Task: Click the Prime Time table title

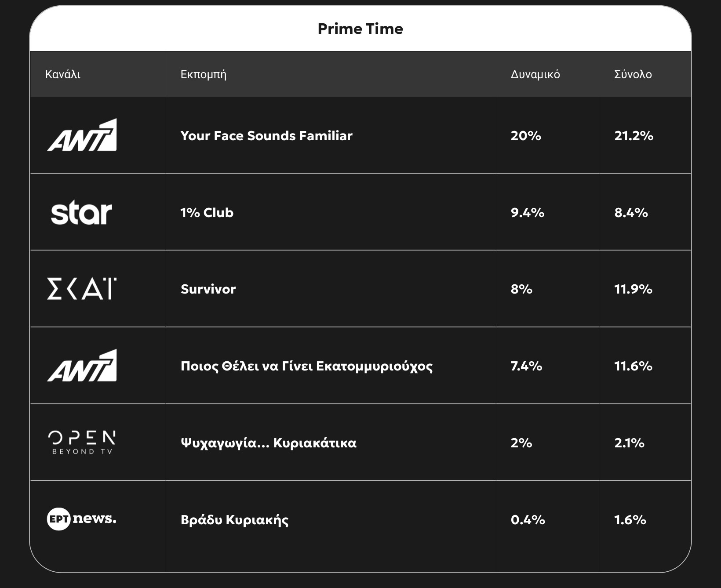Action: [360, 29]
